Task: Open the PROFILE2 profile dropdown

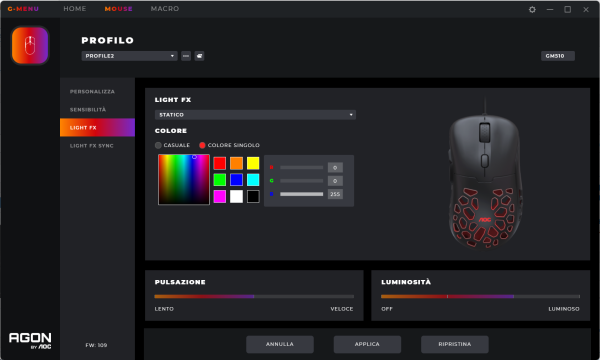Action: [129, 56]
